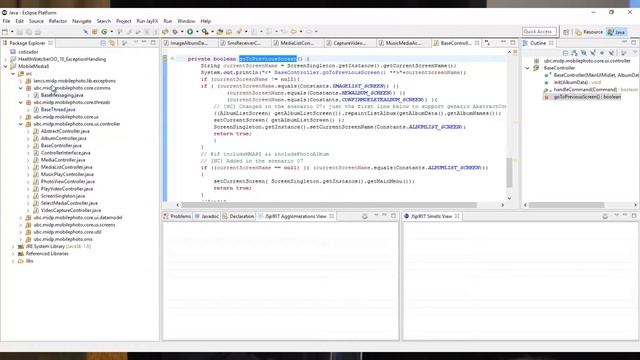Screen dimensions: 640x360
Task: Collapse the MobileMedia project node
Action: click(5, 66)
